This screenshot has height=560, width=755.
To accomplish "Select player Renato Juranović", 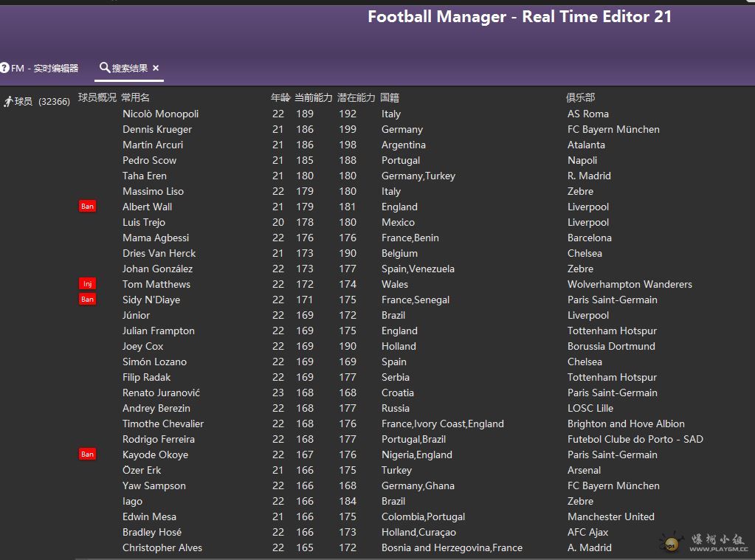I will [x=162, y=393].
